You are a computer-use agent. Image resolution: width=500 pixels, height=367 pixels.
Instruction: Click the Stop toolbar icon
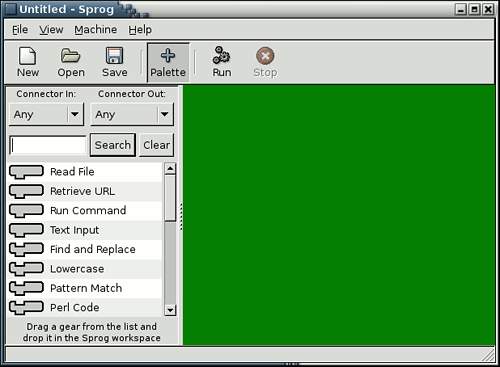tap(265, 56)
